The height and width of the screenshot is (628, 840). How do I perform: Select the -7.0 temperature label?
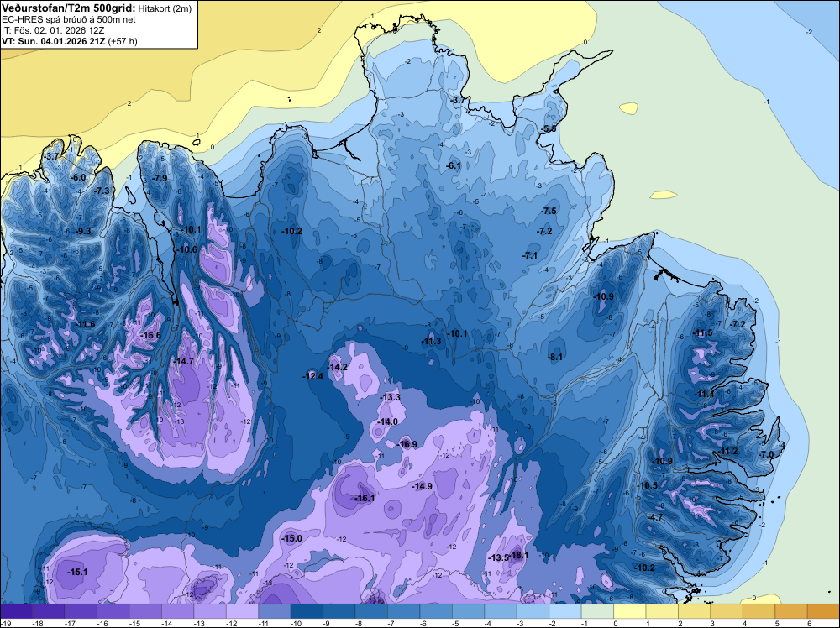(766, 454)
